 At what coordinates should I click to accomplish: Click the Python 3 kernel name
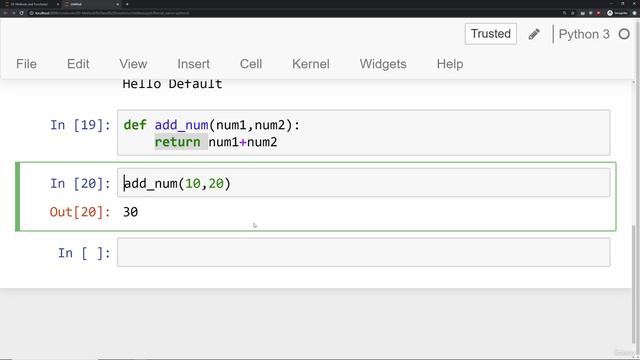pyautogui.click(x=584, y=34)
